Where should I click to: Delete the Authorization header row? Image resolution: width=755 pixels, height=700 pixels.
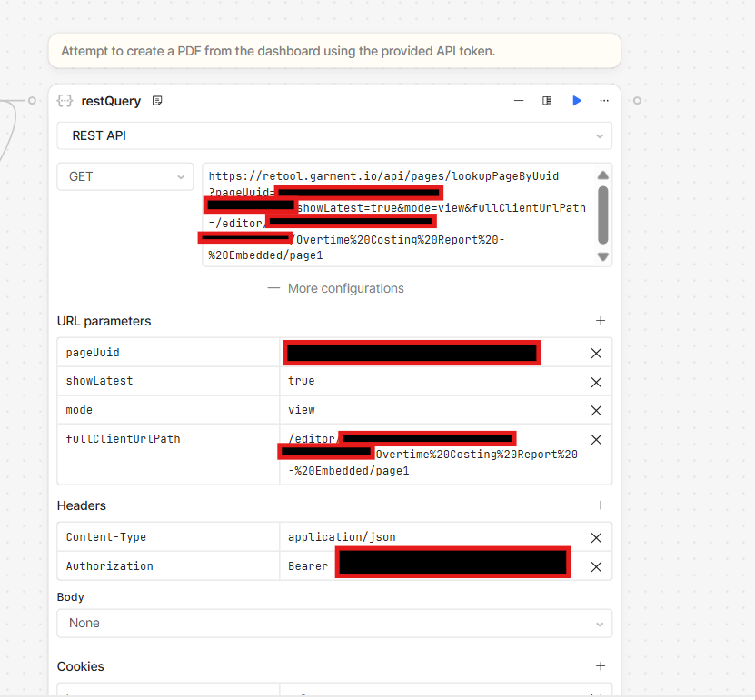596,566
